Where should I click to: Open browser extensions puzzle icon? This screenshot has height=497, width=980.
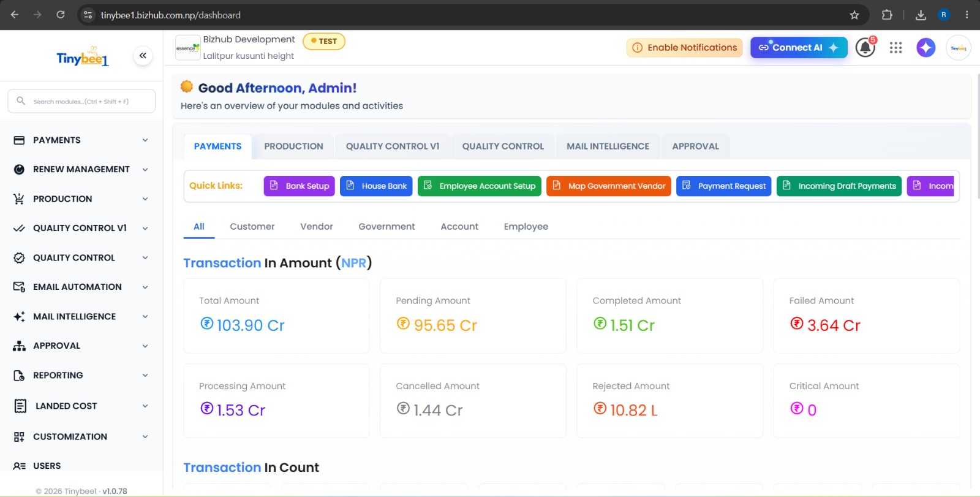886,15
